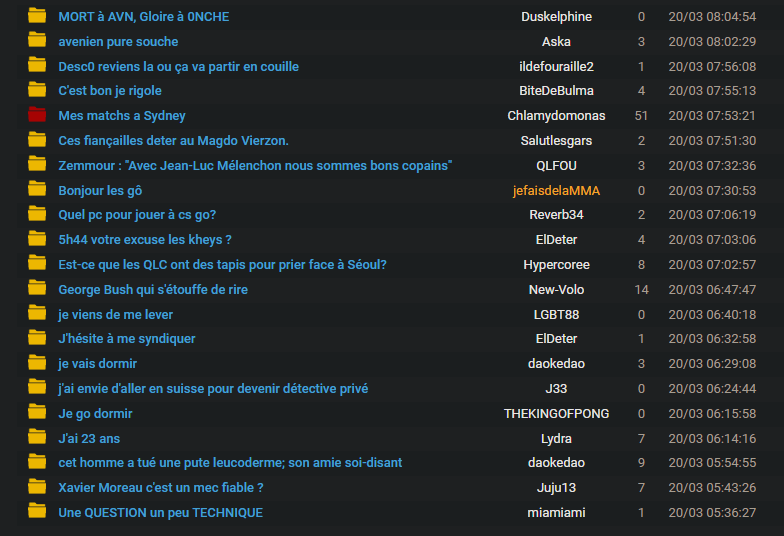784x536 pixels.
Task: Click author name Hypercoree
Action: [556, 265]
